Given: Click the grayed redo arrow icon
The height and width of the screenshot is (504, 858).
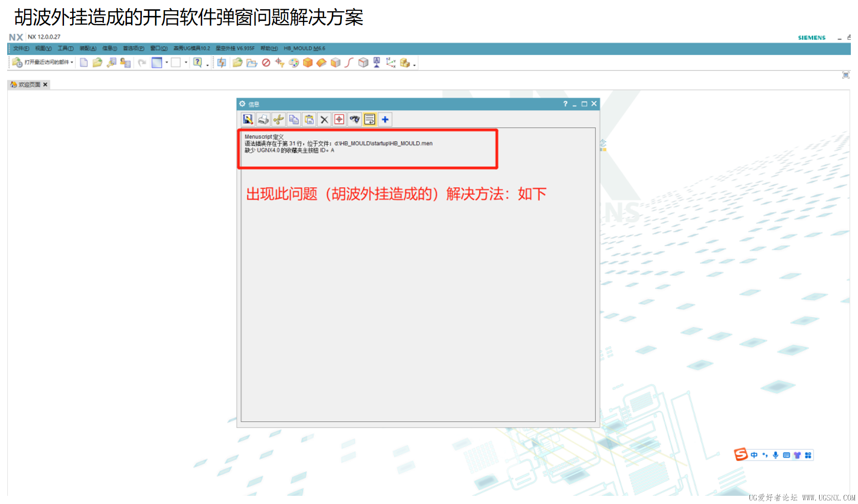Looking at the screenshot, I should tap(142, 62).
